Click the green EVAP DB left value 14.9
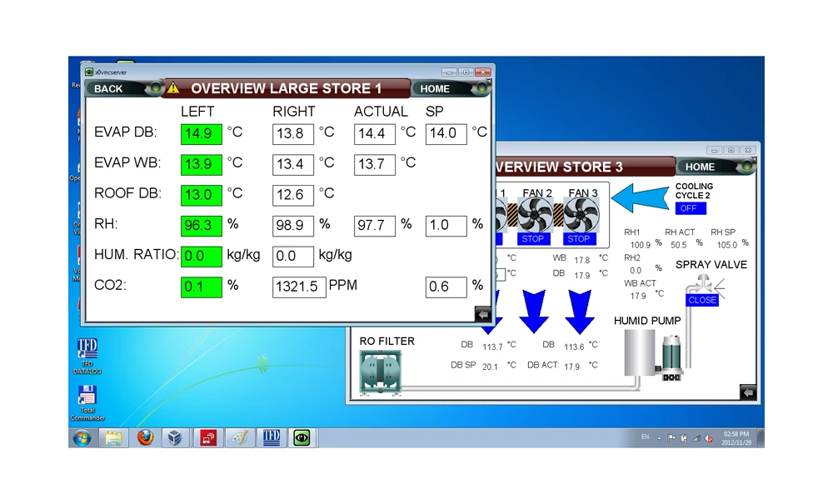Image resolution: width=833 pixels, height=504 pixels. pyautogui.click(x=201, y=133)
